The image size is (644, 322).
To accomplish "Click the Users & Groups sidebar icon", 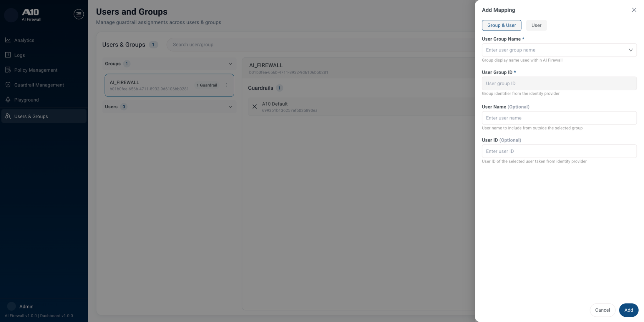I will click(8, 116).
